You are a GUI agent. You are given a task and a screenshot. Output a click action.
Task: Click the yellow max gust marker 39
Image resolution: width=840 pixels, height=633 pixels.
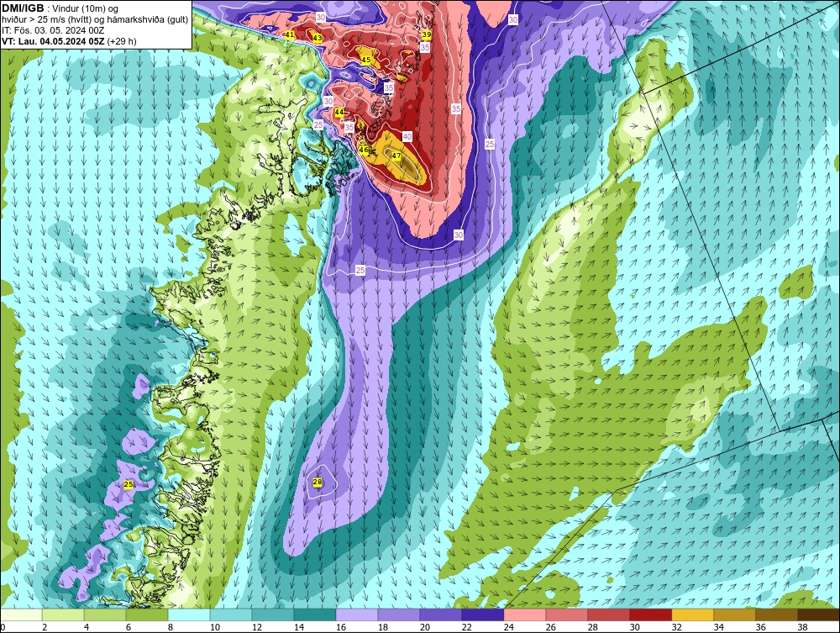[427, 34]
